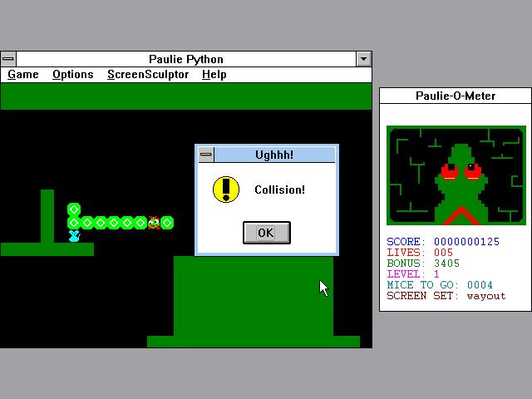Click the MICE TO GO value 0004
The image size is (532, 399).
[x=480, y=285]
